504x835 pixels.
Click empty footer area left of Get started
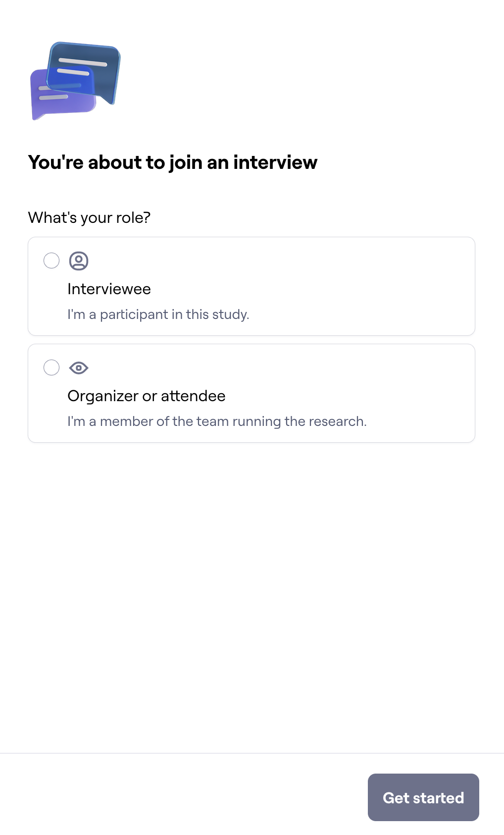(183, 797)
